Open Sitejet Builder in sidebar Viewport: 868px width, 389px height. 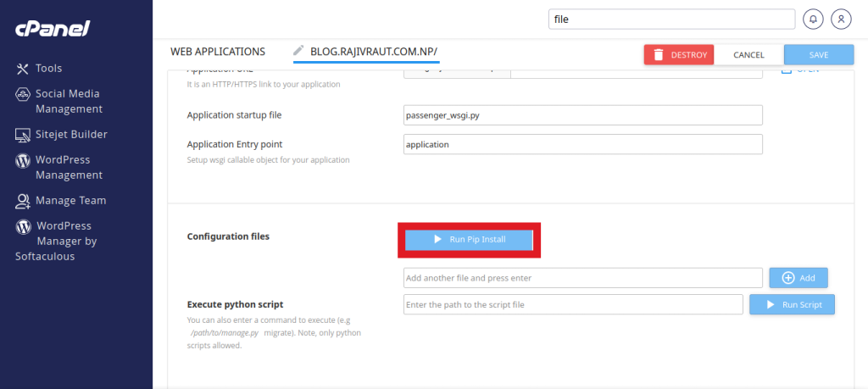click(71, 135)
